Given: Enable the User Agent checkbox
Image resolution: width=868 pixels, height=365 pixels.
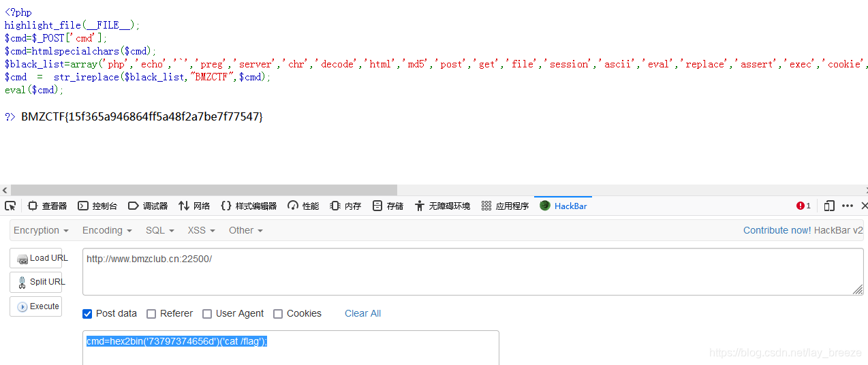Looking at the screenshot, I should pos(207,314).
